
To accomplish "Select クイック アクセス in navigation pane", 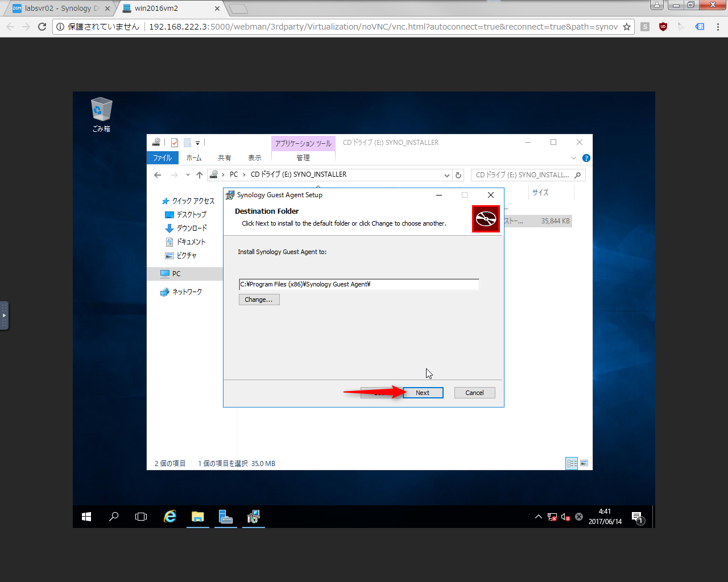I will (188, 201).
